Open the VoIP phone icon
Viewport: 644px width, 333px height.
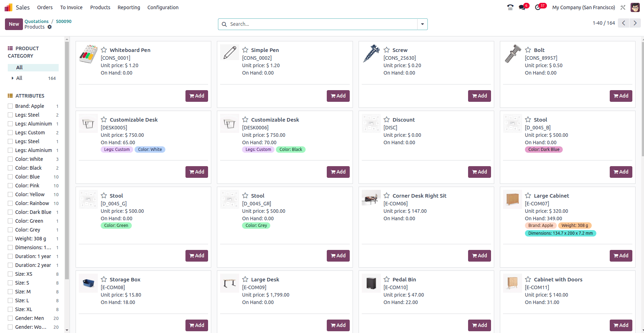tap(510, 7)
